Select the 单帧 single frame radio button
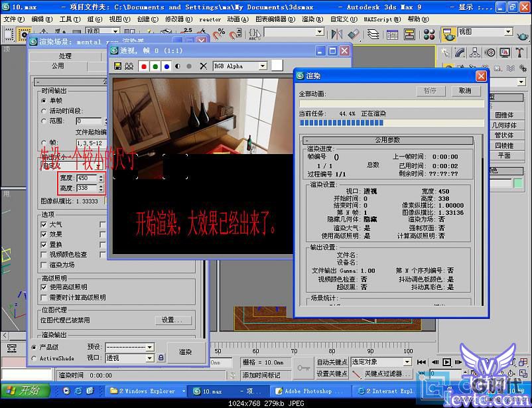The width and height of the screenshot is (532, 408). tap(43, 101)
